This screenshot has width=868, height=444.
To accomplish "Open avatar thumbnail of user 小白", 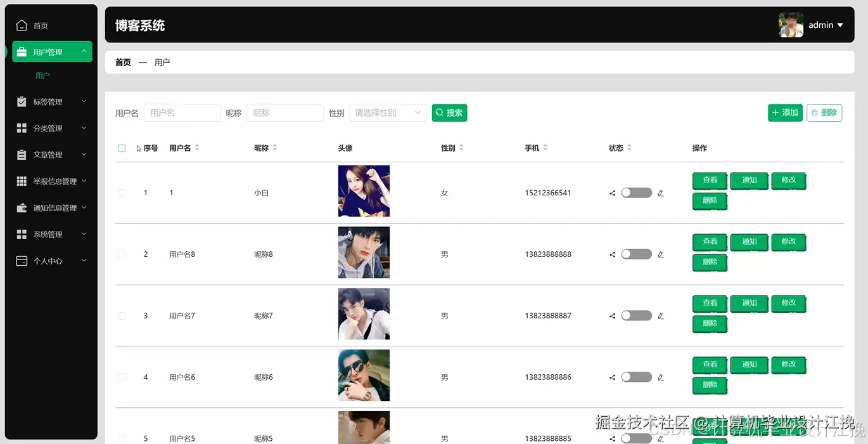I will tap(364, 191).
